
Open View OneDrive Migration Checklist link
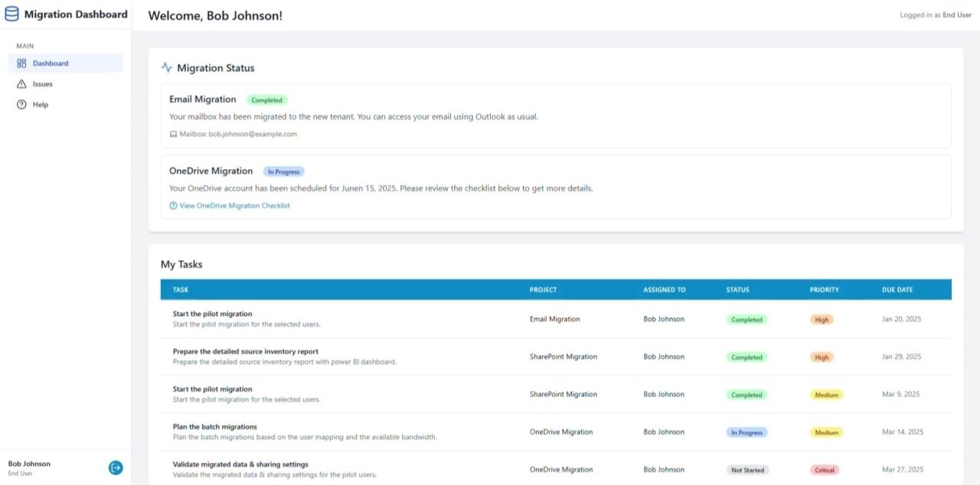234,206
